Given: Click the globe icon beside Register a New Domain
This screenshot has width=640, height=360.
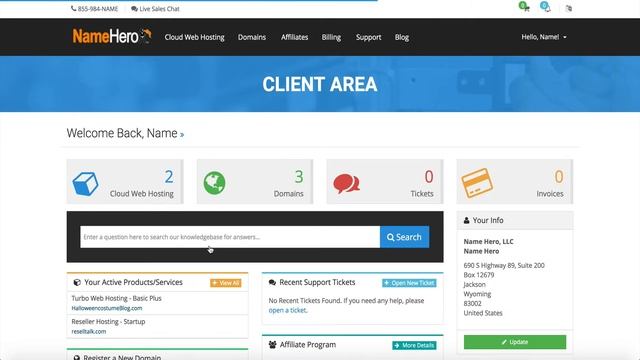Looking at the screenshot, I should (x=76, y=358).
